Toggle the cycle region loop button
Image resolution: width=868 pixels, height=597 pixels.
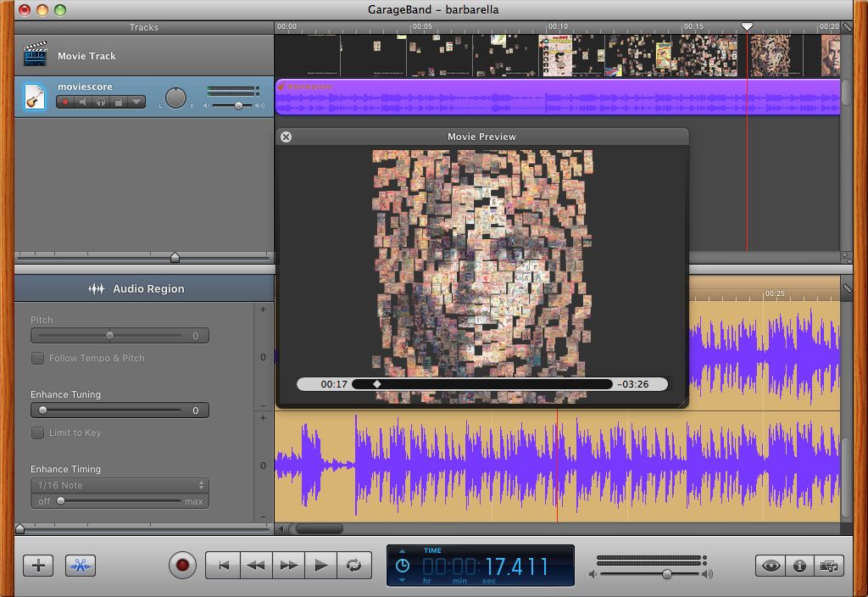tap(354, 566)
